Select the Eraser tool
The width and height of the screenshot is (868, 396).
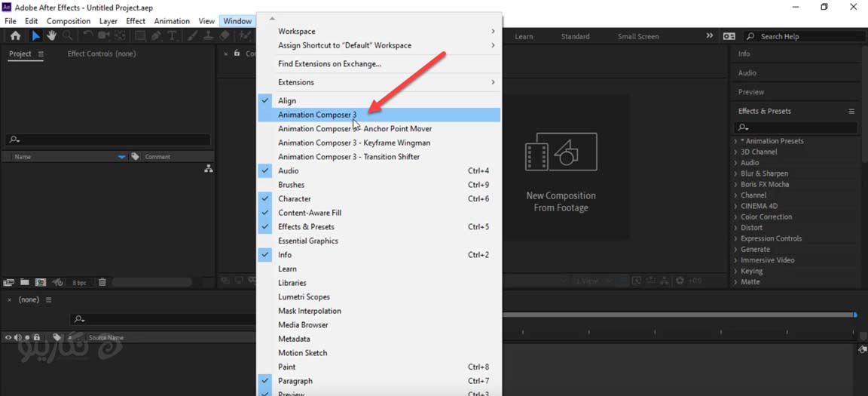pyautogui.click(x=225, y=36)
